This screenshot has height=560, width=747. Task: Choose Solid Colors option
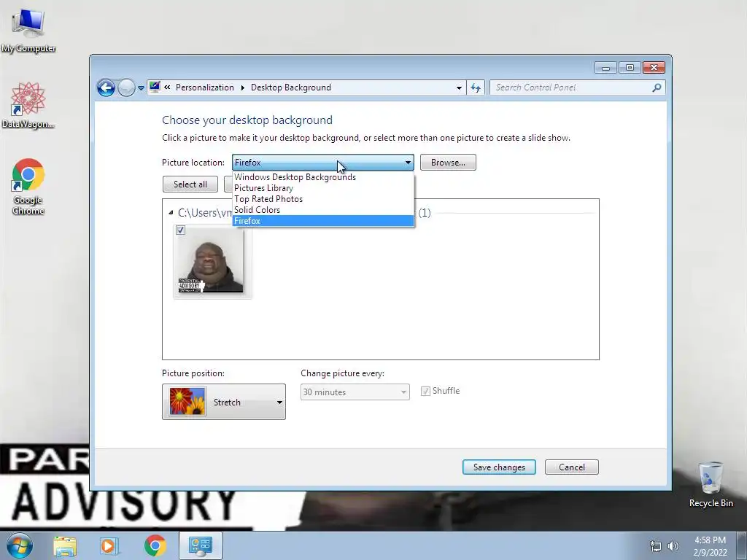click(323, 210)
